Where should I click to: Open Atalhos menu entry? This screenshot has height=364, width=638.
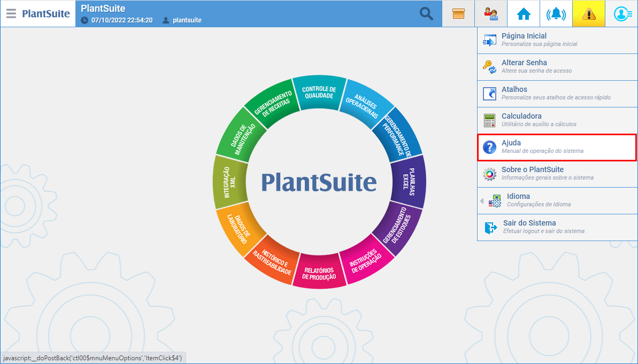pyautogui.click(x=557, y=94)
